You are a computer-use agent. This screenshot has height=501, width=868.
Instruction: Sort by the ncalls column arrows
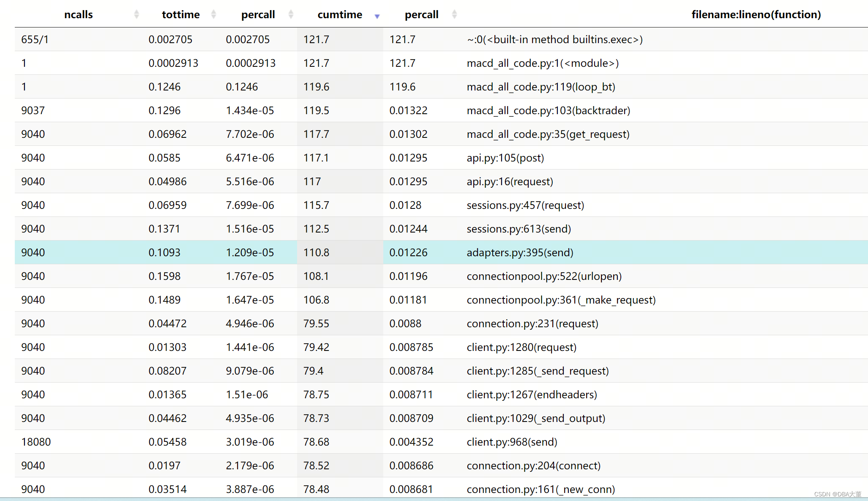pos(136,14)
